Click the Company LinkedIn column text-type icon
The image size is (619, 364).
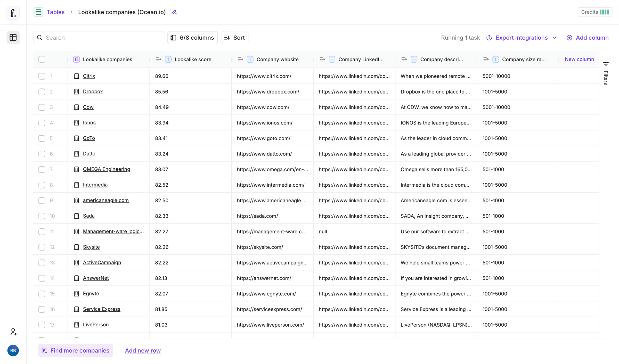[x=332, y=59]
